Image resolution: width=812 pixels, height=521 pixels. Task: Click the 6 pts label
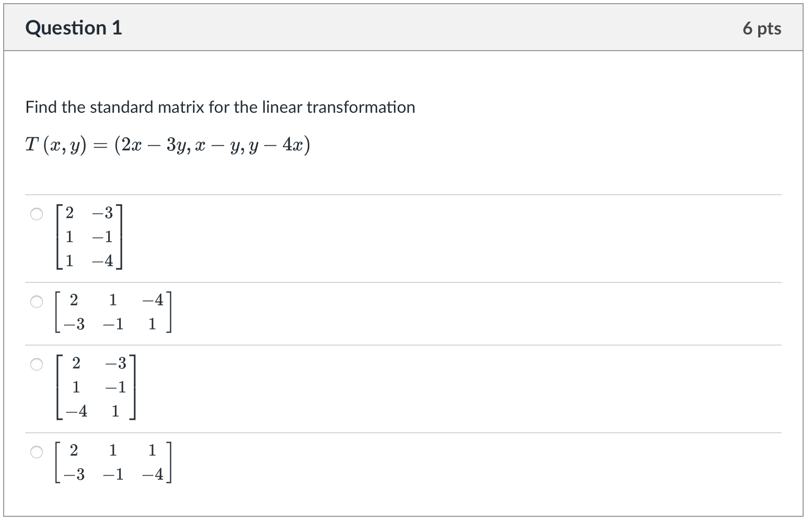[x=761, y=28]
